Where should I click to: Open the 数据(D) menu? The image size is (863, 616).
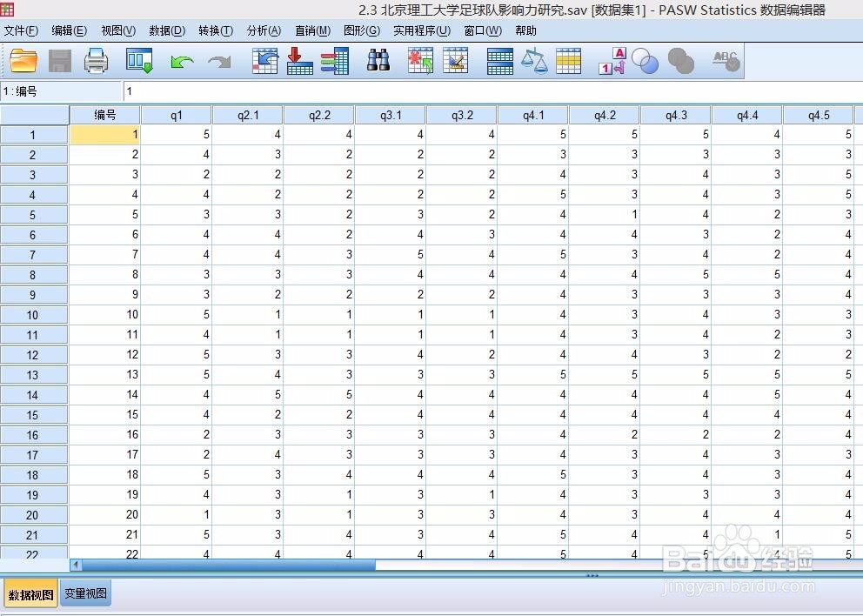(x=167, y=30)
